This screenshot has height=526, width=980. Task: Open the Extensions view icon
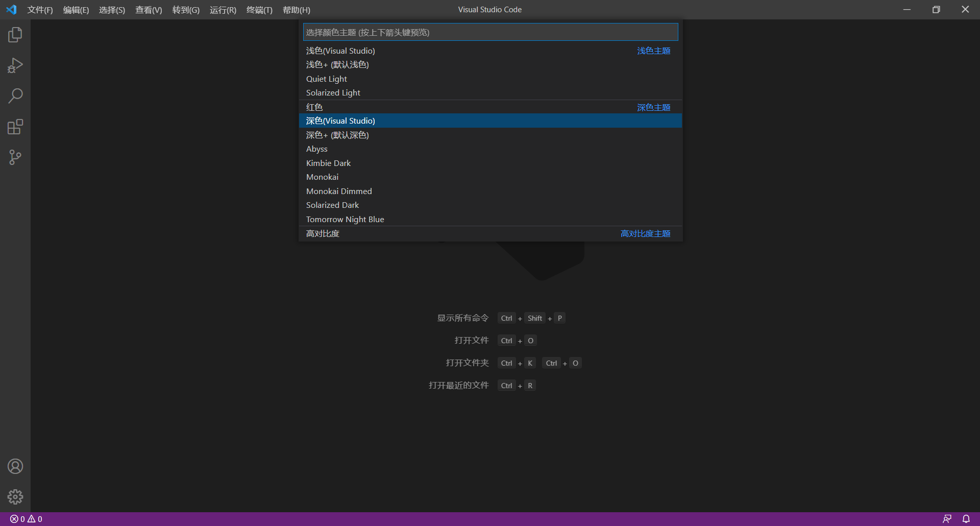click(15, 127)
